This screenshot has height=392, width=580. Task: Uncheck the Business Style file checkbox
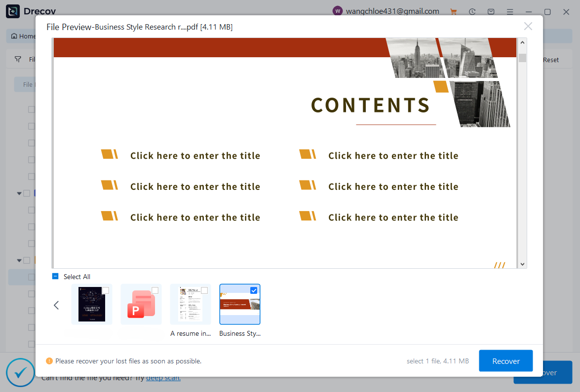coord(254,290)
